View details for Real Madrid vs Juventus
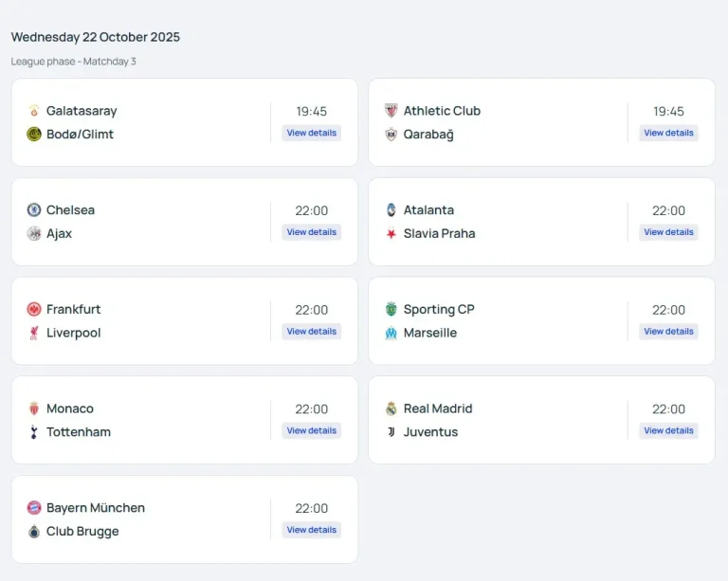This screenshot has height=581, width=728. (668, 430)
